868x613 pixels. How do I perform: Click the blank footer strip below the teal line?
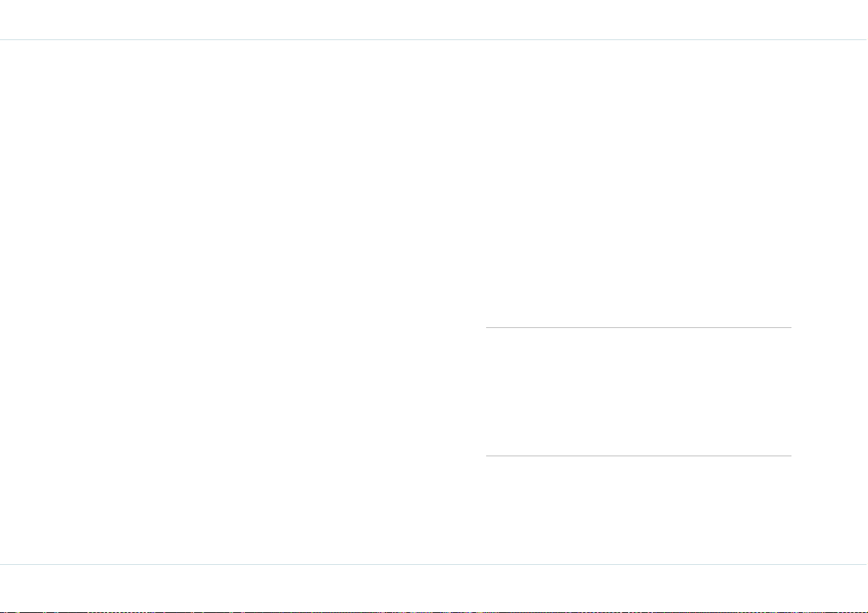coord(434,588)
